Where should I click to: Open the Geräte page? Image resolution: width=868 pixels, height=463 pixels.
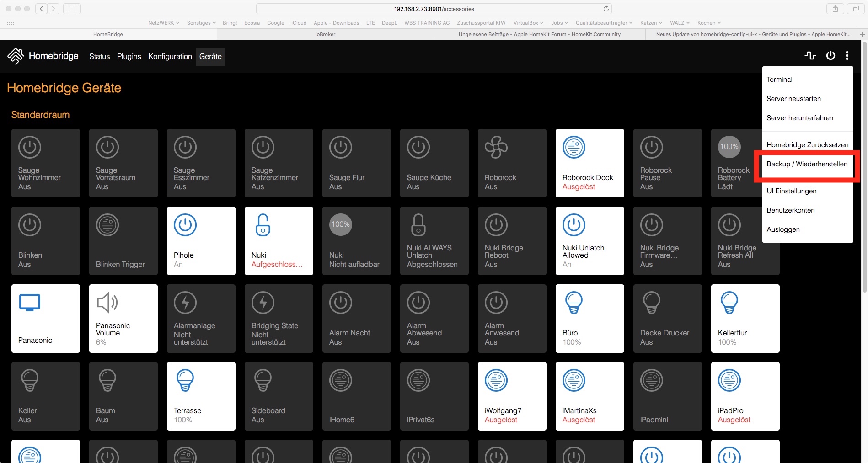[210, 57]
